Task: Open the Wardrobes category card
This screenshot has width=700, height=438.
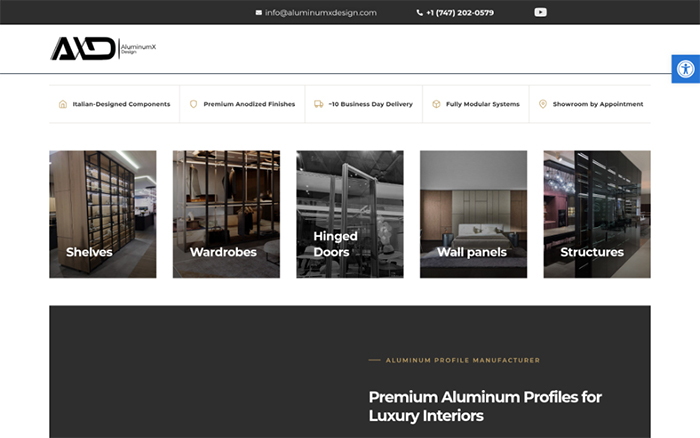Action: [226, 214]
